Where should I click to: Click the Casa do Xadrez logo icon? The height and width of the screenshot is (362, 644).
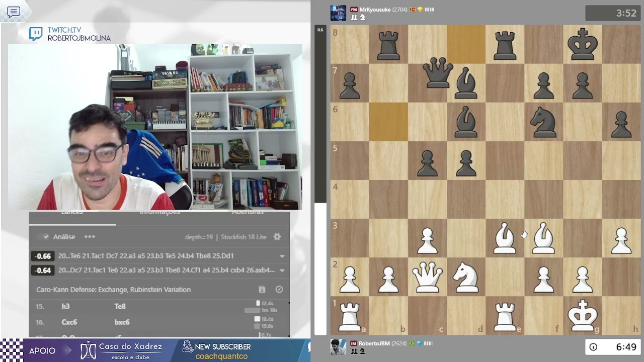88,350
